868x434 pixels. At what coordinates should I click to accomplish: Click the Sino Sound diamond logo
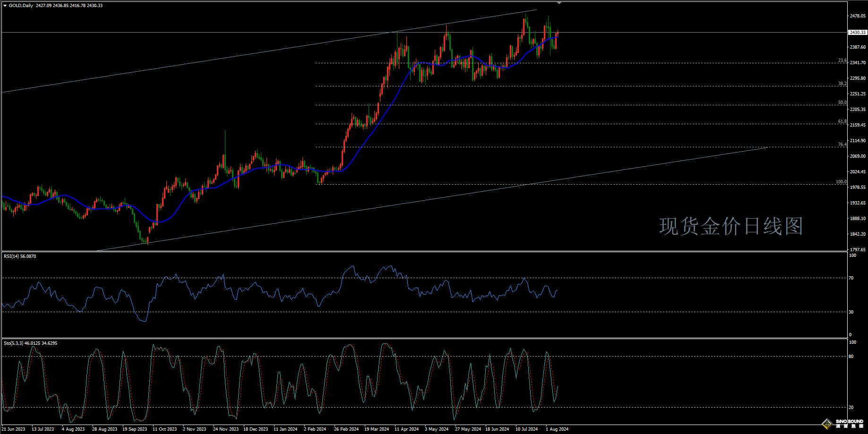[827, 424]
